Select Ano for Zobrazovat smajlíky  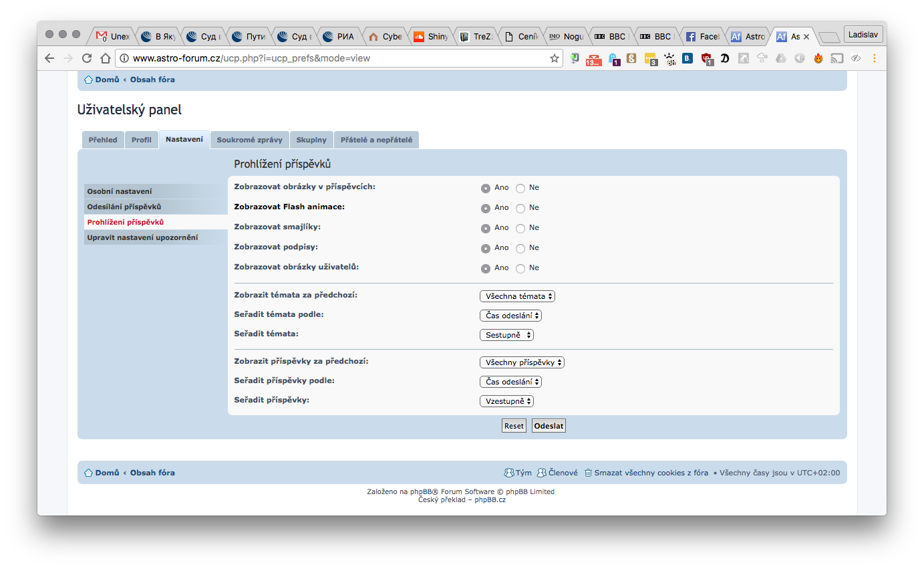tap(486, 228)
